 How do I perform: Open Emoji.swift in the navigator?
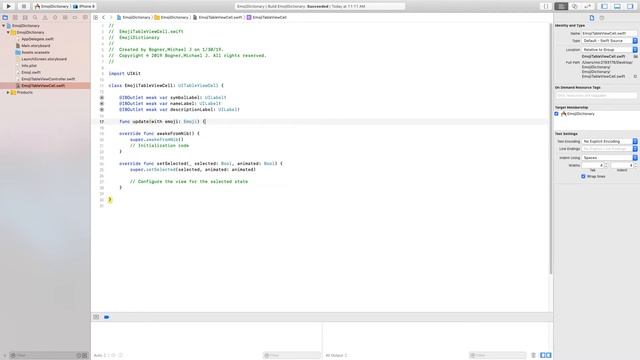(x=31, y=72)
